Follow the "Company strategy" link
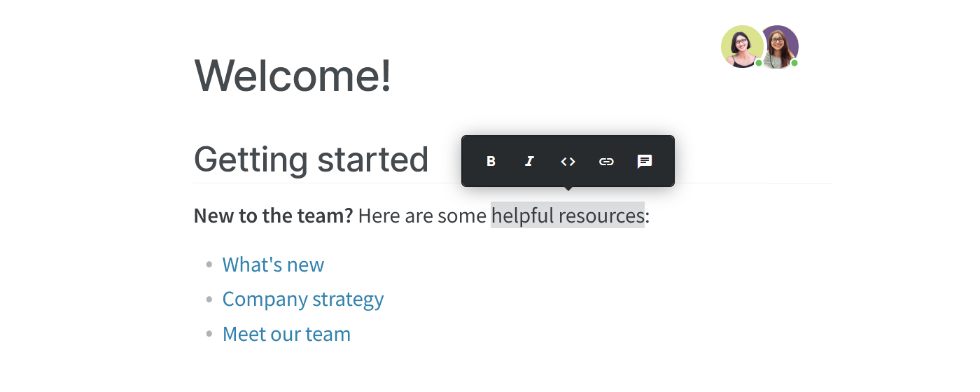Image resolution: width=980 pixels, height=392 pixels. coord(302,299)
